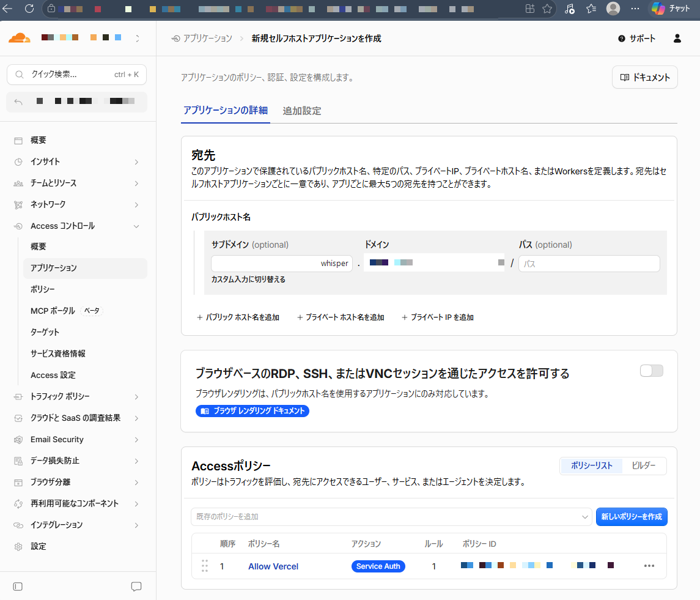Screen dimensions: 700x600
Task: Click the 再利用可能なコンポーネント icon
Action: pos(18,504)
